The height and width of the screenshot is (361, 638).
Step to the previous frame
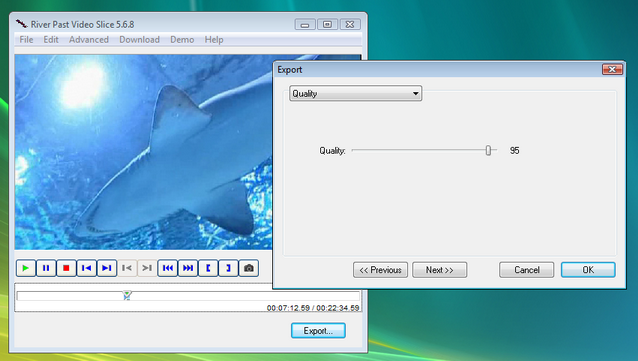[87, 268]
